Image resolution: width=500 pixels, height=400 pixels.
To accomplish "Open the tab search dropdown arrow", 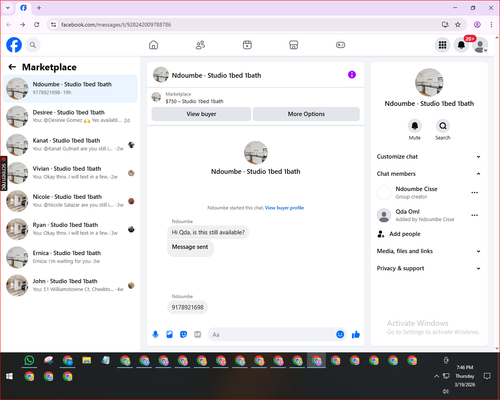I will pos(8,8).
